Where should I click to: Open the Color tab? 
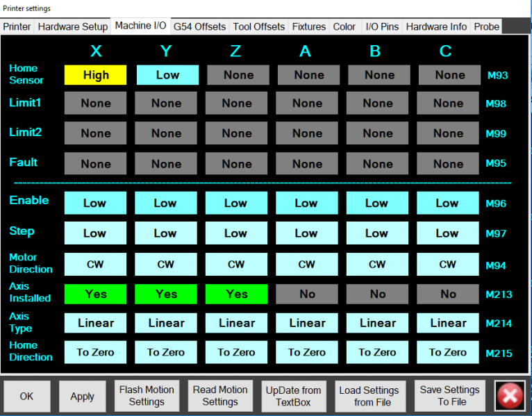tap(344, 26)
